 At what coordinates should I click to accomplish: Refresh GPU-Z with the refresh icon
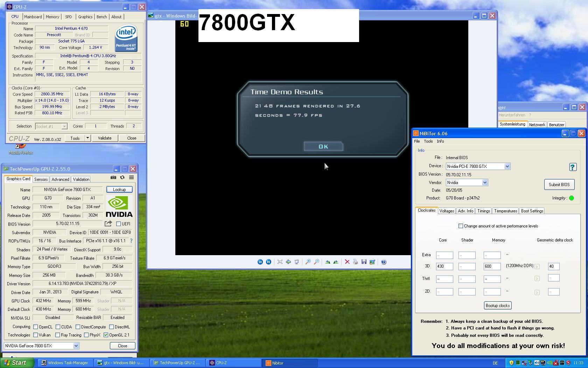click(x=122, y=177)
